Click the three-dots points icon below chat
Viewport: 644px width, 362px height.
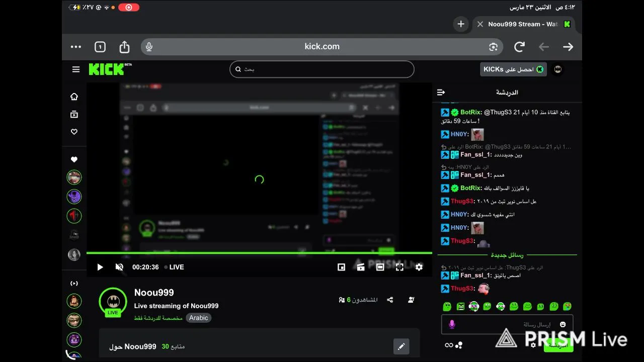[459, 345]
